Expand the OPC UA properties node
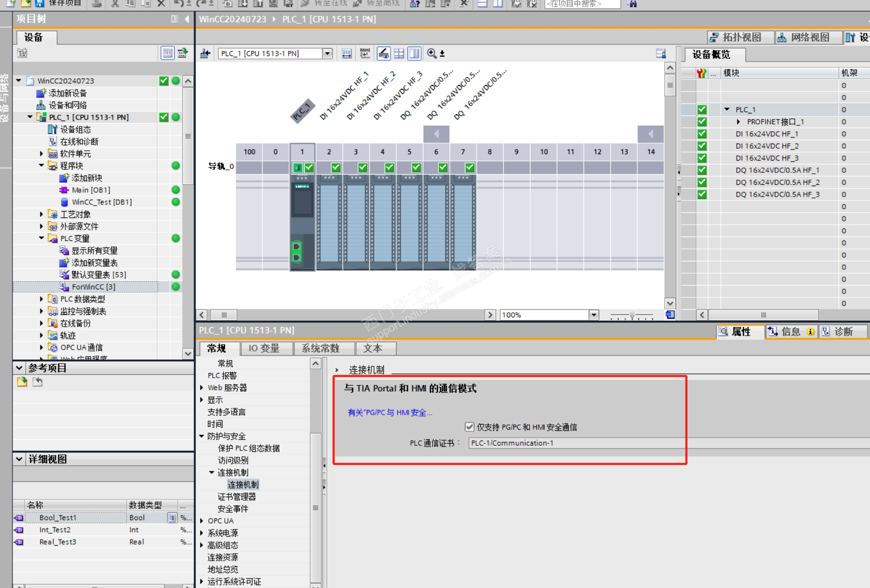Viewport: 870px width, 588px height. 202,521
